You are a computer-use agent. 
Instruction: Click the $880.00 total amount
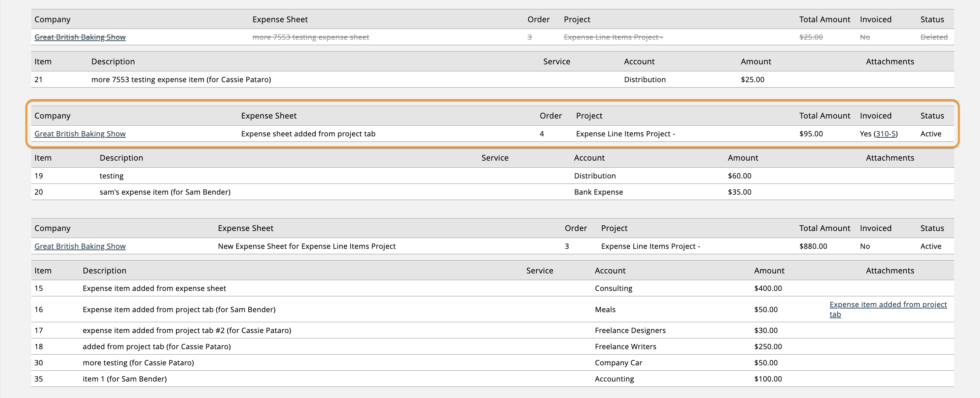pyautogui.click(x=812, y=246)
